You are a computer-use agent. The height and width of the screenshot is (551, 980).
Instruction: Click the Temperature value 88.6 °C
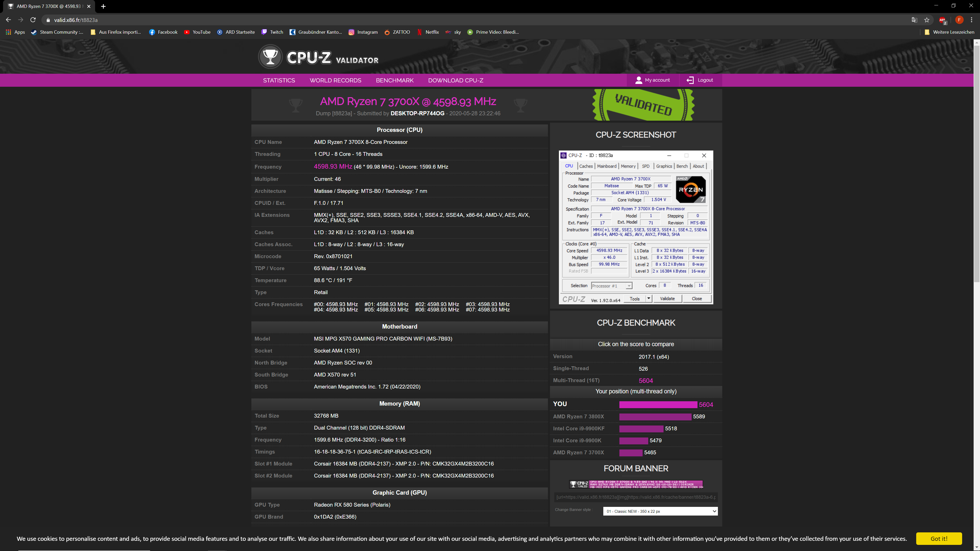(x=333, y=280)
